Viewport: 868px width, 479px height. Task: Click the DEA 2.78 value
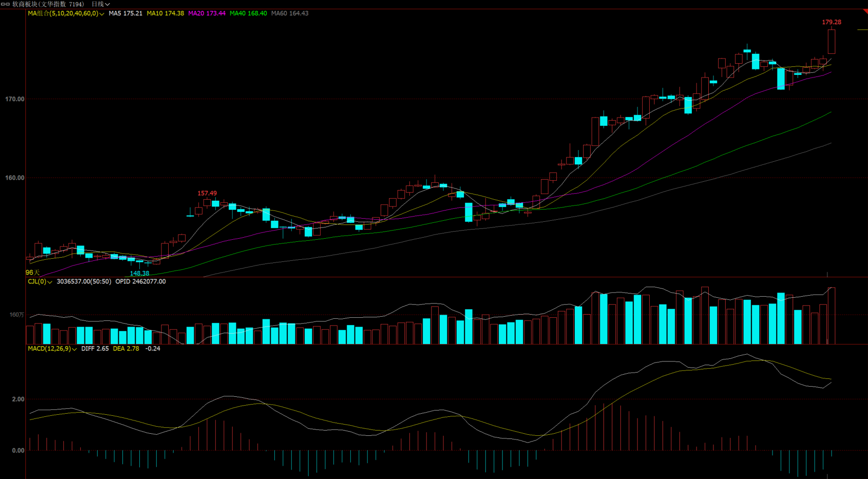(x=126, y=349)
